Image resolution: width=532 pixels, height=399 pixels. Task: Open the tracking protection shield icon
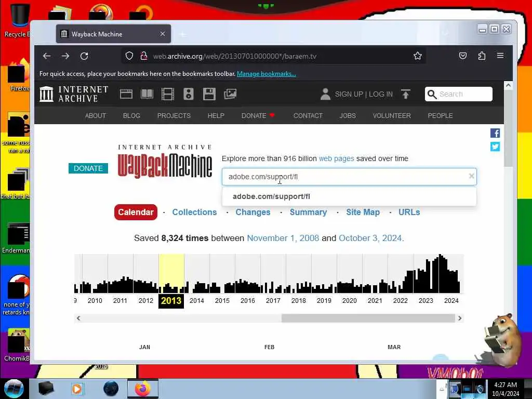[129, 56]
